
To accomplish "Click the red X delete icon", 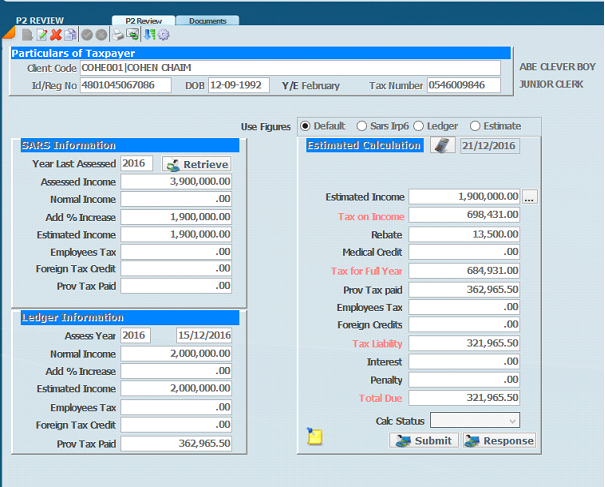I will coord(56,35).
